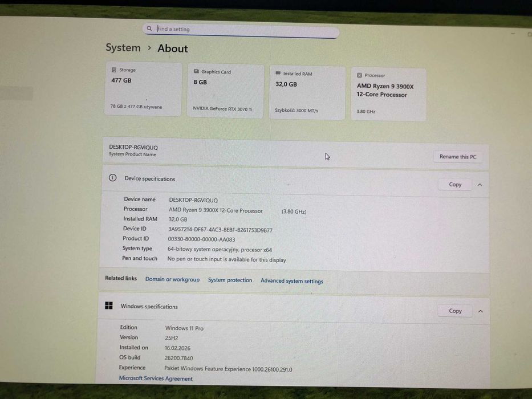Screen dimensions: 532x399
Task: Click the Windows logo icon
Action: (109, 306)
